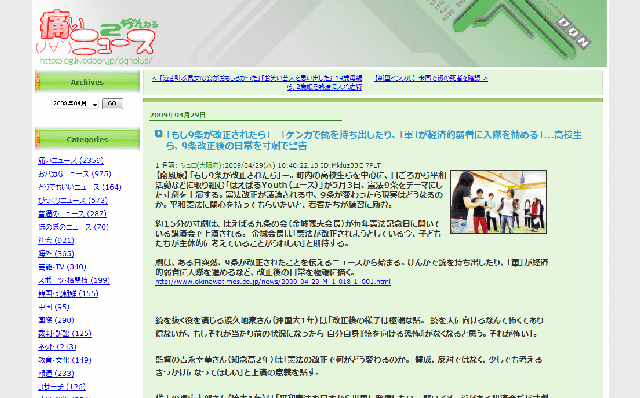The height and width of the screenshot is (398, 640).
Task: Open the おバカなニュース category (975)
Action: (x=75, y=174)
